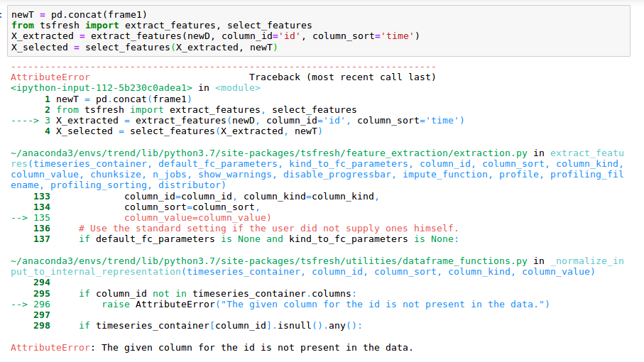The height and width of the screenshot is (362, 644).
Task: Click line 298 'timeseries_container[column_id].isnull().any()'
Action: coord(221,326)
